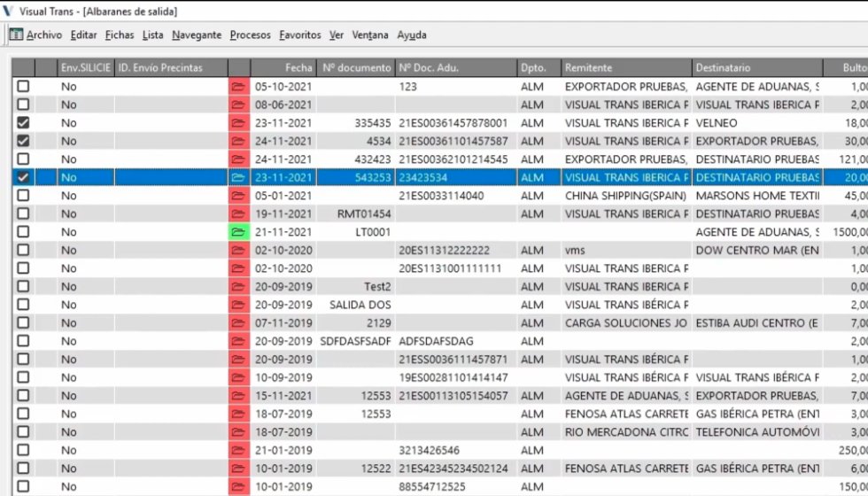Viewport: 868px width, 496px height.
Task: Click red folder icon for RMT01454 row
Action: click(238, 213)
